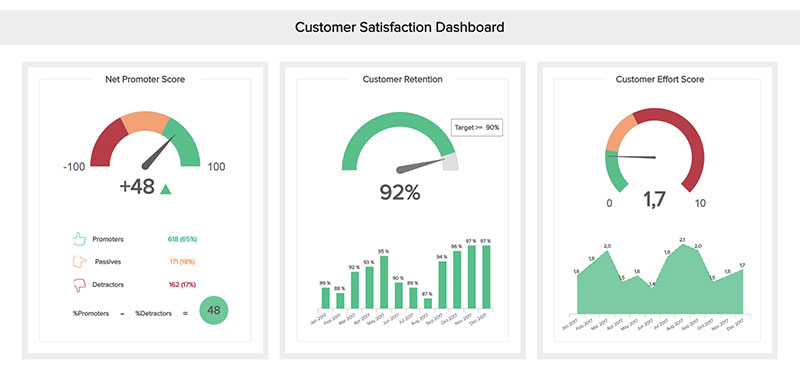Click the 618 (65%) promoters value
This screenshot has height=371, width=800.
(182, 239)
